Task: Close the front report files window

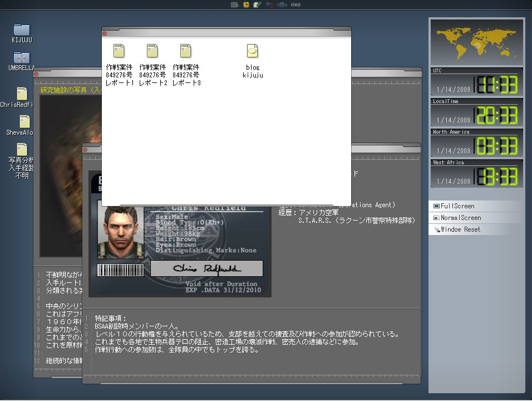Action: click(x=105, y=33)
